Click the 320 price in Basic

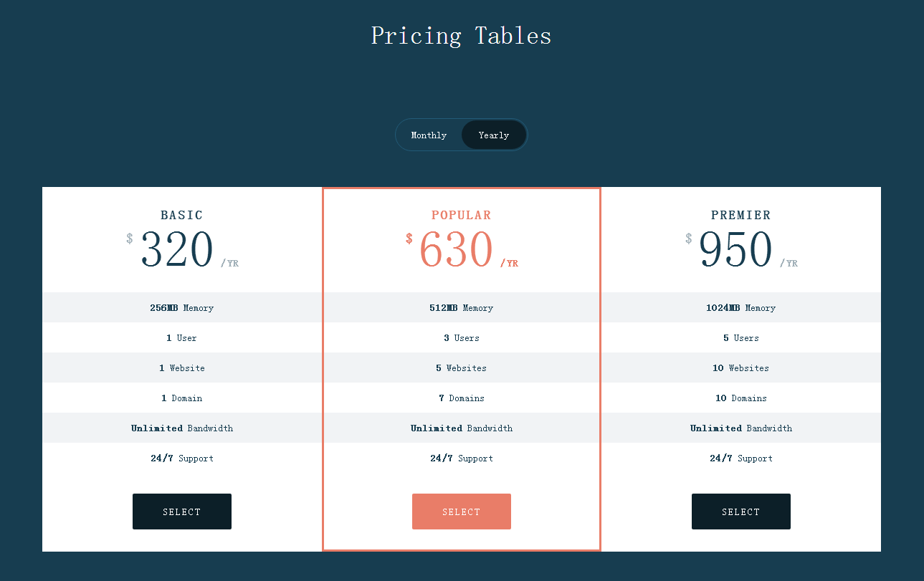(177, 249)
